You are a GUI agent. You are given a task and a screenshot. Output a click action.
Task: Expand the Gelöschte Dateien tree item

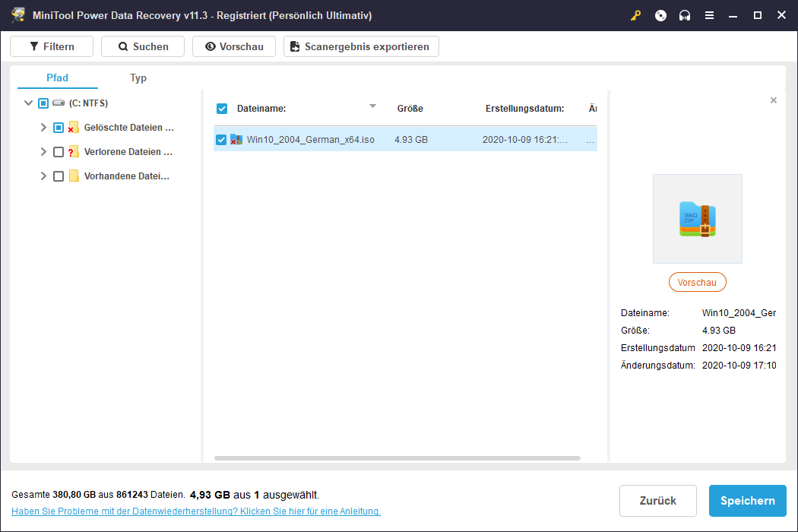43,127
